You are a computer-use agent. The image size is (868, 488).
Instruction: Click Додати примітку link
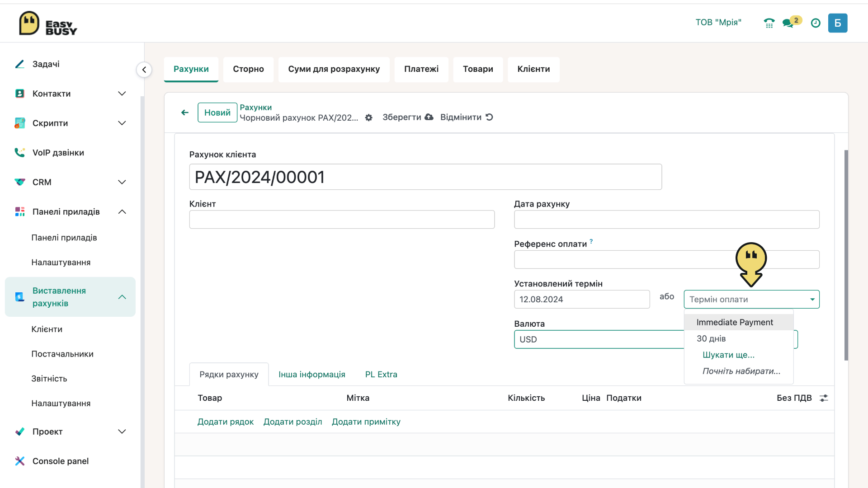pos(366,422)
